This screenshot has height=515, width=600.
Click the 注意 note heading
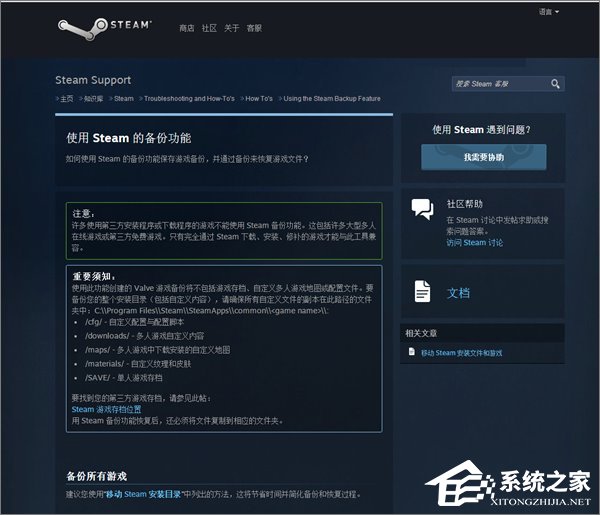pyautogui.click(x=83, y=213)
